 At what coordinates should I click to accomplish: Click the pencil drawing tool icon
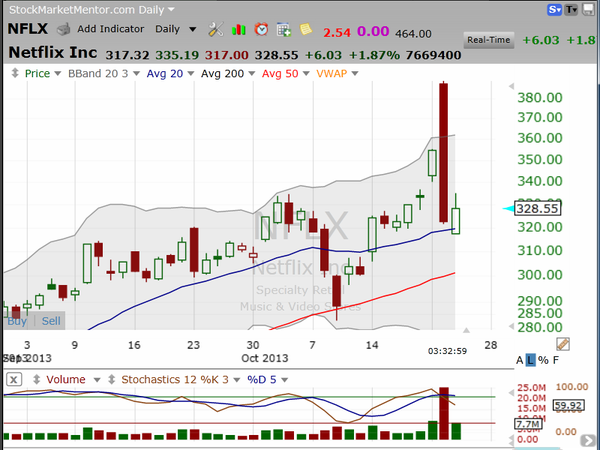[563, 344]
